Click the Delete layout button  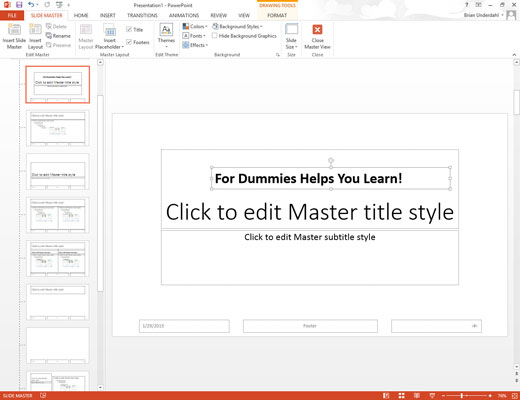(x=56, y=26)
